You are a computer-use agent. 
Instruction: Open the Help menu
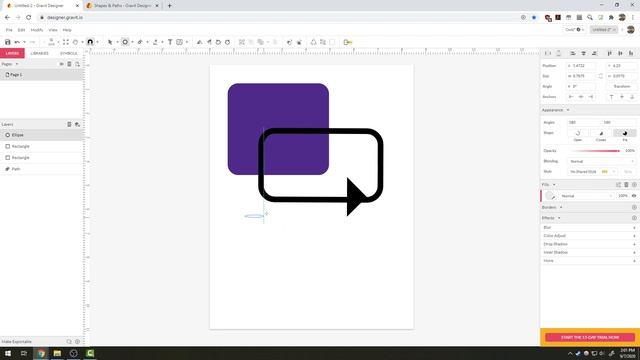coord(67,30)
